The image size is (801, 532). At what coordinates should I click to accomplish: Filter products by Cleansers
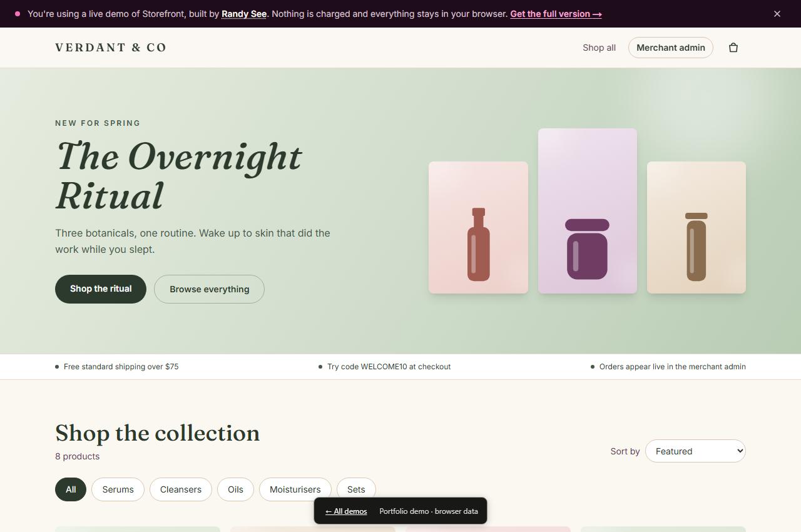[x=181, y=489]
